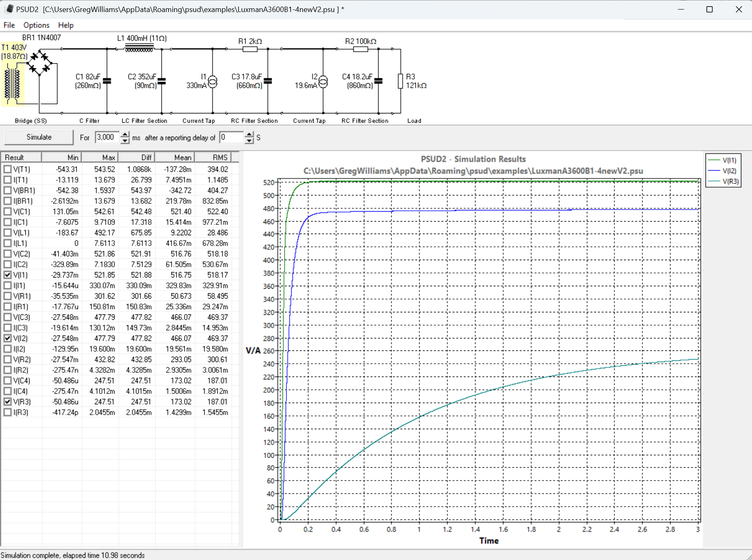Click the V(R2) Mean value 293.05
This screenshot has width=752, height=560.
coord(181,360)
